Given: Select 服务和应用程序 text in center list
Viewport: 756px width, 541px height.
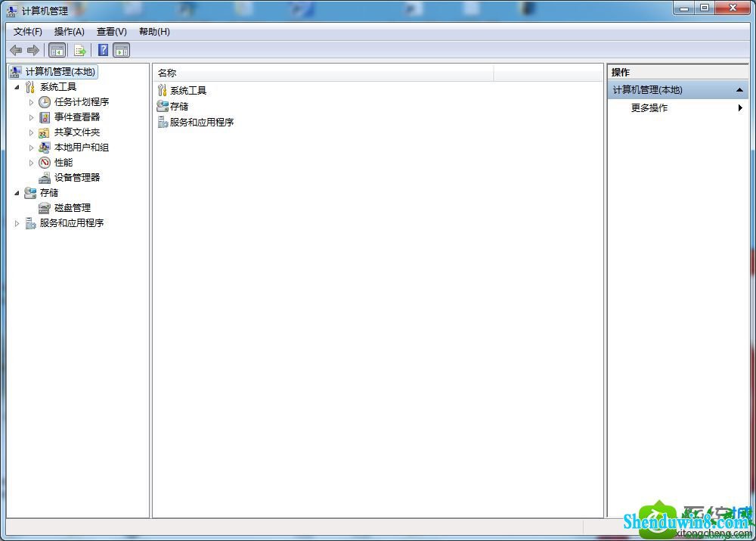Looking at the screenshot, I should click(x=202, y=122).
